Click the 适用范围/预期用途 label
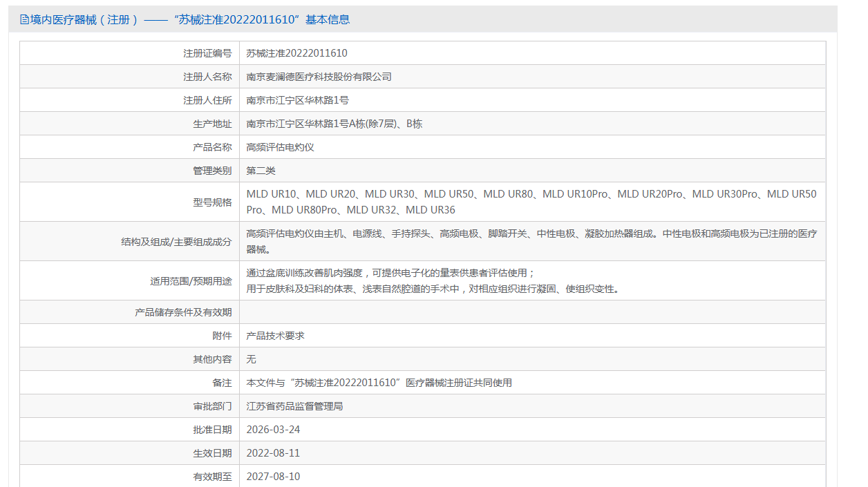868x487 pixels. [191, 280]
